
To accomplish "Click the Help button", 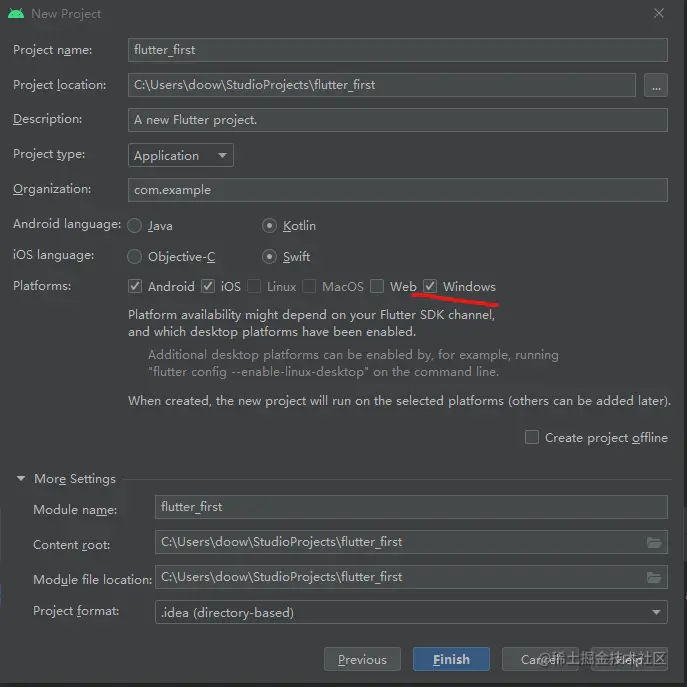I will click(x=629, y=659).
